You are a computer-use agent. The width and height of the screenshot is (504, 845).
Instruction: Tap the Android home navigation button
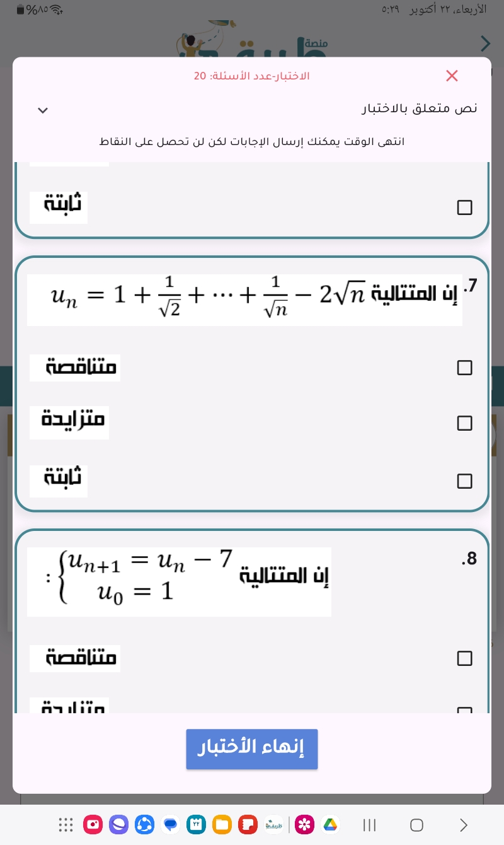pyautogui.click(x=416, y=824)
